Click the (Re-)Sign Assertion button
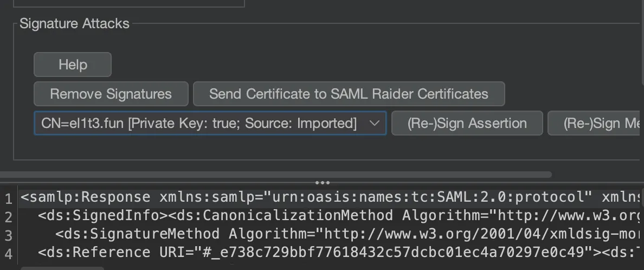Viewport: 644px width, 270px height. (x=467, y=123)
